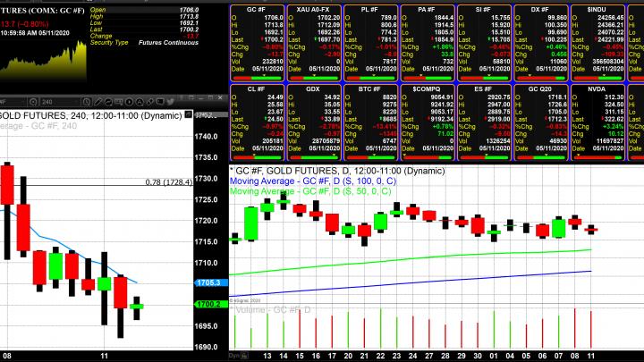The image size is (644, 362).
Task: Click the 13 date label on daily chart axis
Action: [x=267, y=356]
